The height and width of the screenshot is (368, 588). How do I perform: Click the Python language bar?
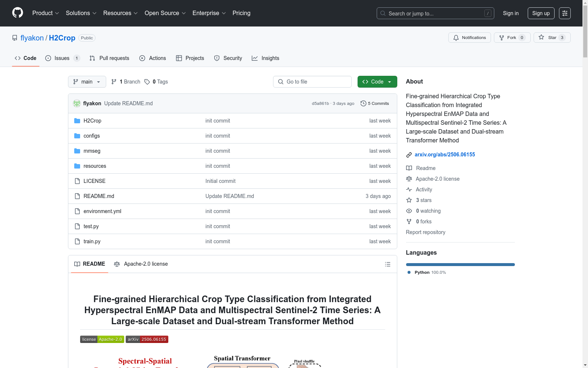(x=460, y=265)
